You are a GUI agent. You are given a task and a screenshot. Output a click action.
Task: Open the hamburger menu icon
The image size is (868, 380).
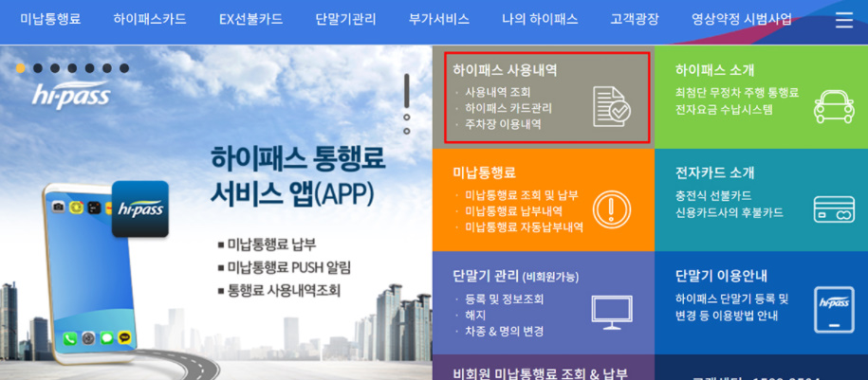coord(844,20)
